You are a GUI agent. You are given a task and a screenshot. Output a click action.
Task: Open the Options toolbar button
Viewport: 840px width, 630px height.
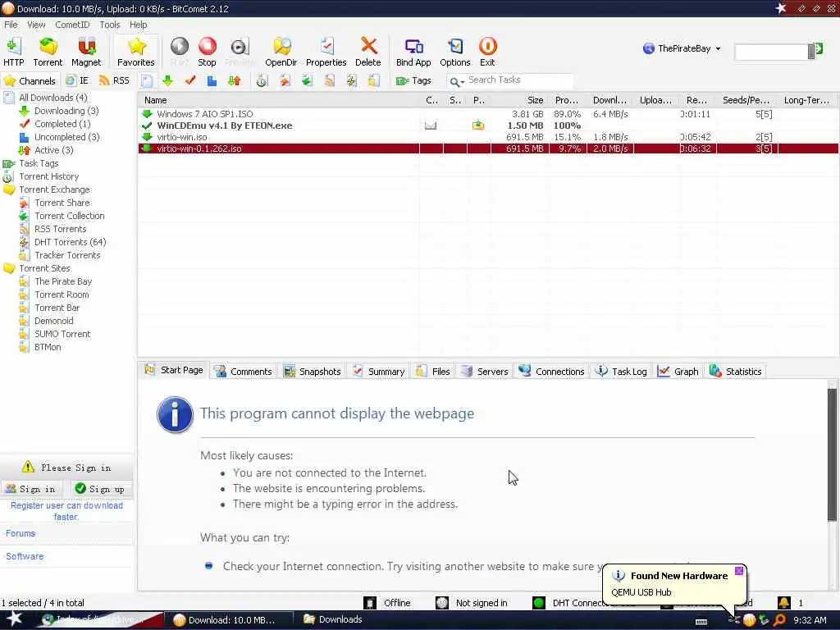(454, 52)
